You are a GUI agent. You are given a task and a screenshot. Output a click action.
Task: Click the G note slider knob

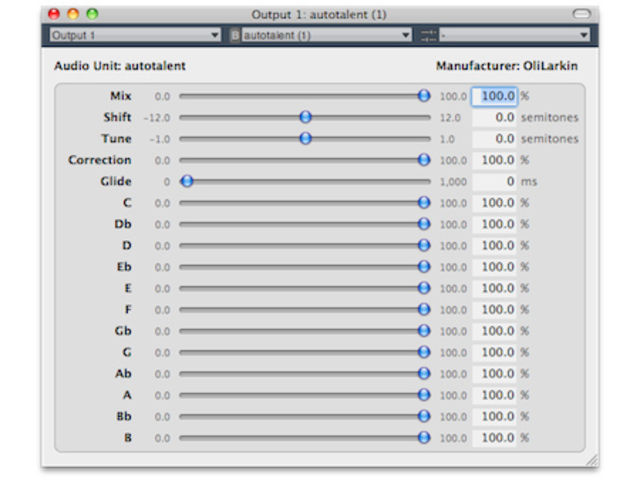tap(424, 352)
